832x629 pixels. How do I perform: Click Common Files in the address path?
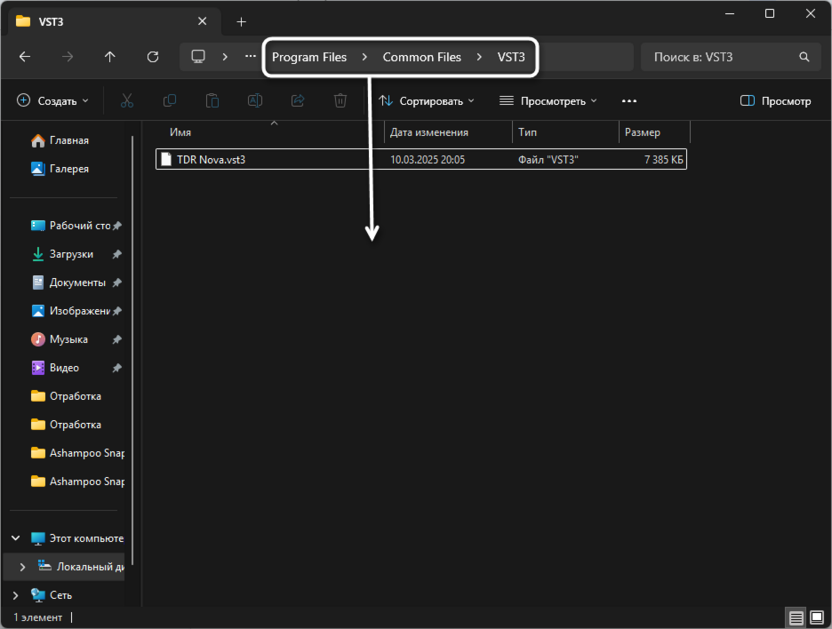click(422, 57)
